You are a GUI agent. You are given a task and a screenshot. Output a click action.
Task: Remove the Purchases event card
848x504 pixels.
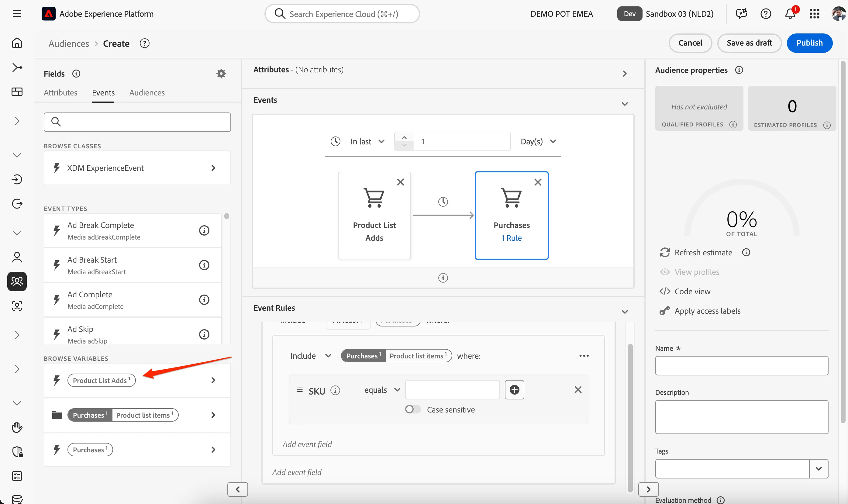(x=538, y=182)
